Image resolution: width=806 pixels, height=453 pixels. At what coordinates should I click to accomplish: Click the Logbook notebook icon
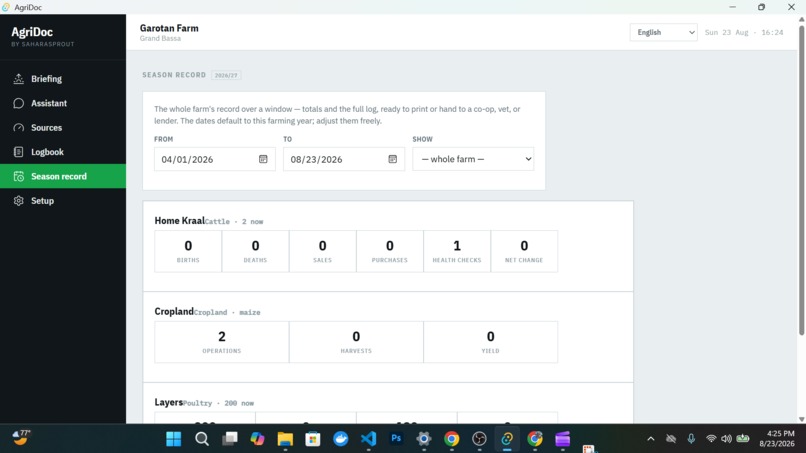tap(19, 152)
